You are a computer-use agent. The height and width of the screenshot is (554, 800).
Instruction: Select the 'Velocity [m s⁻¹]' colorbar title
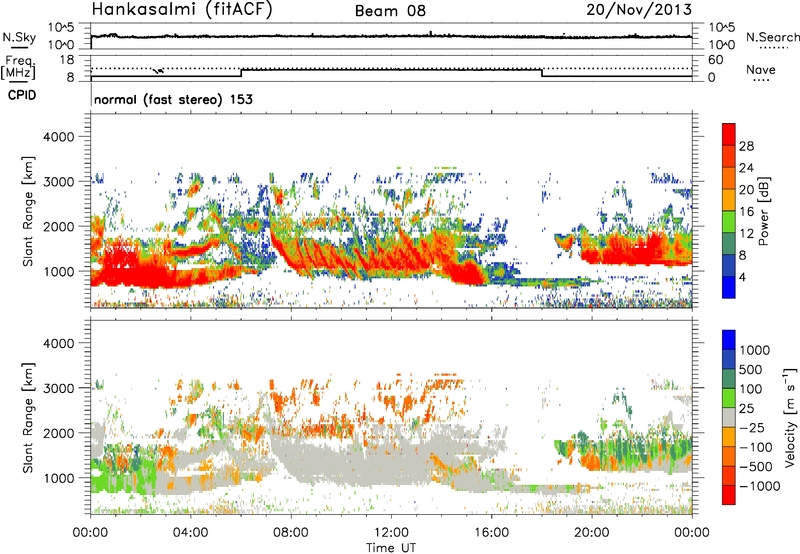[x=790, y=417]
